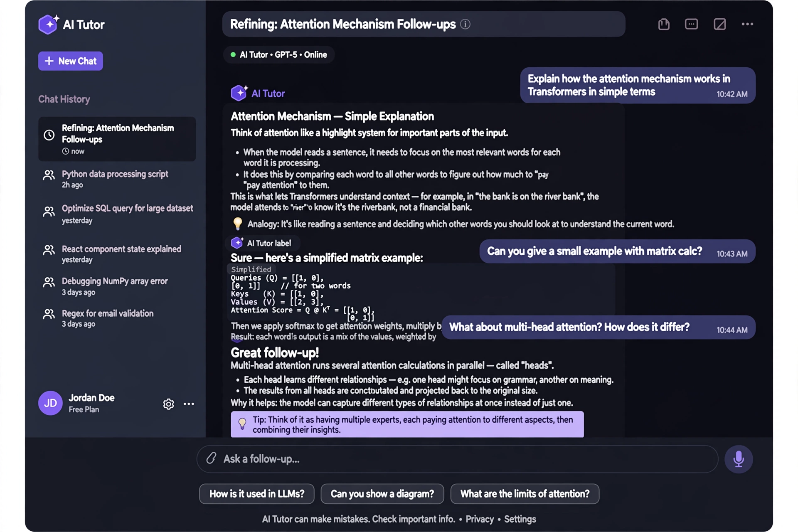Click the Great follow-up! heading

click(275, 353)
